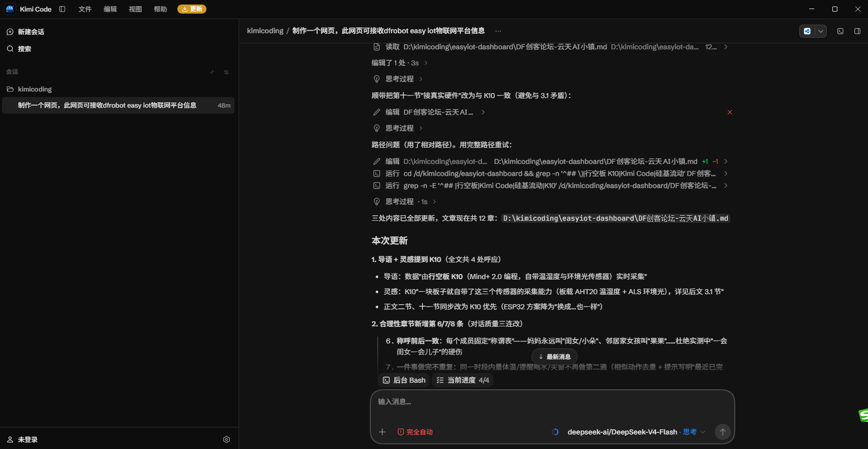The image size is (868, 449).
Task: Toggle the left sidebar panel icon
Action: pos(62,9)
